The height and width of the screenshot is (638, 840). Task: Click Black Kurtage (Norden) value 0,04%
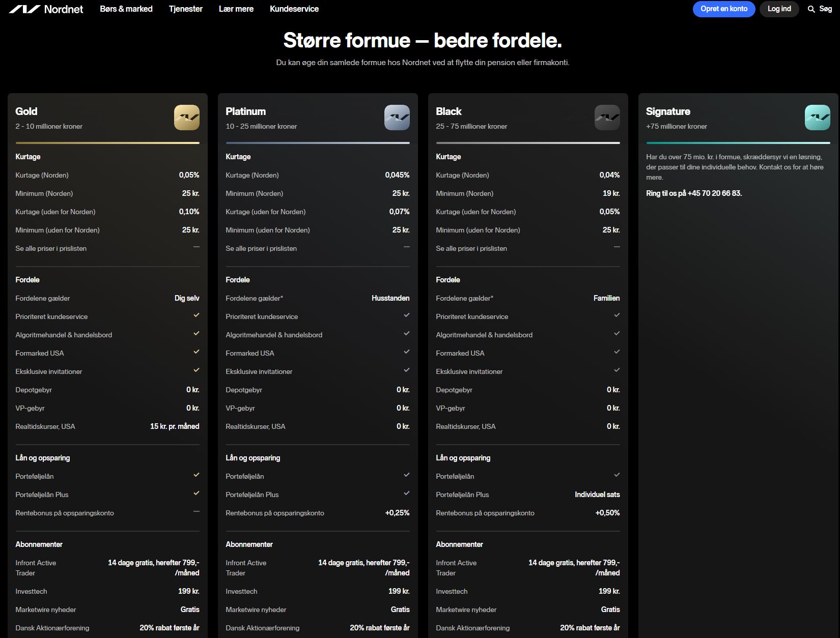pos(609,175)
